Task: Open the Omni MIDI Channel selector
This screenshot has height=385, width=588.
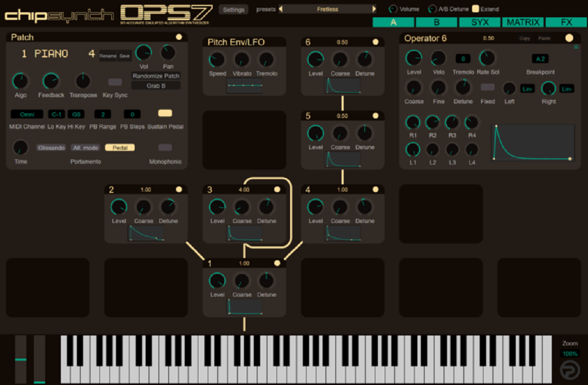Action: click(27, 114)
